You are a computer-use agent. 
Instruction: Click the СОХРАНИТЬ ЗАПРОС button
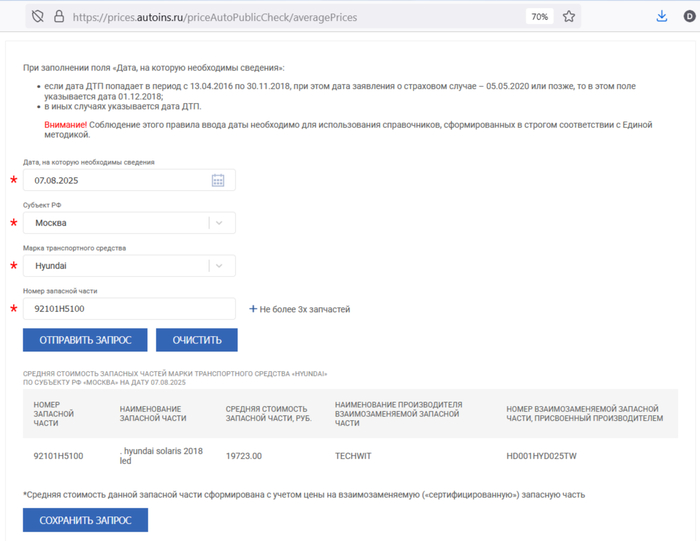(x=85, y=520)
